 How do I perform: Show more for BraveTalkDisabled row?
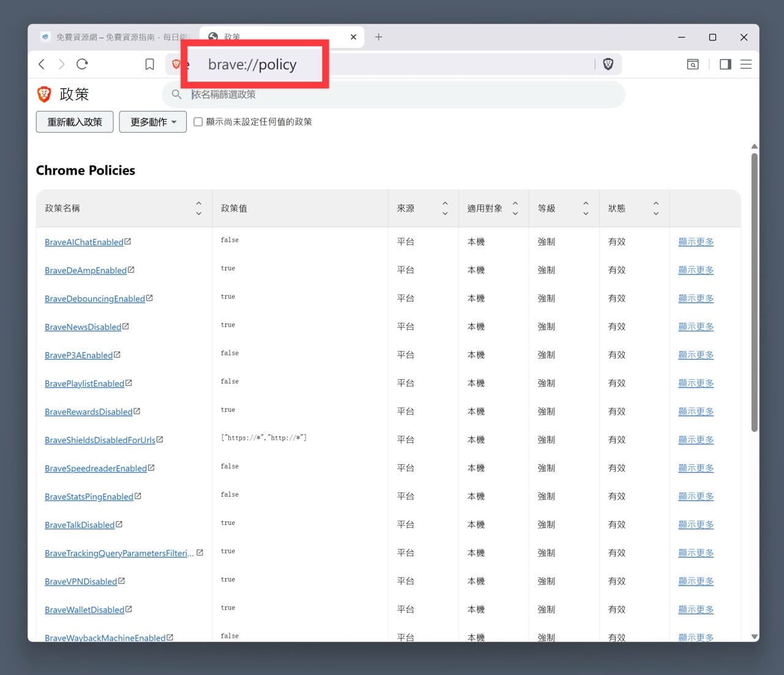(x=696, y=524)
